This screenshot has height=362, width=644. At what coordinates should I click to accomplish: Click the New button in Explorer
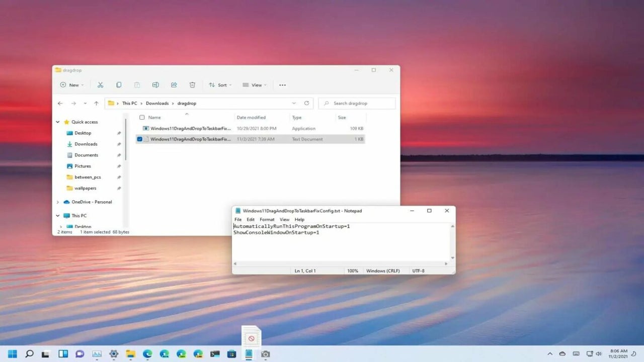tap(71, 85)
